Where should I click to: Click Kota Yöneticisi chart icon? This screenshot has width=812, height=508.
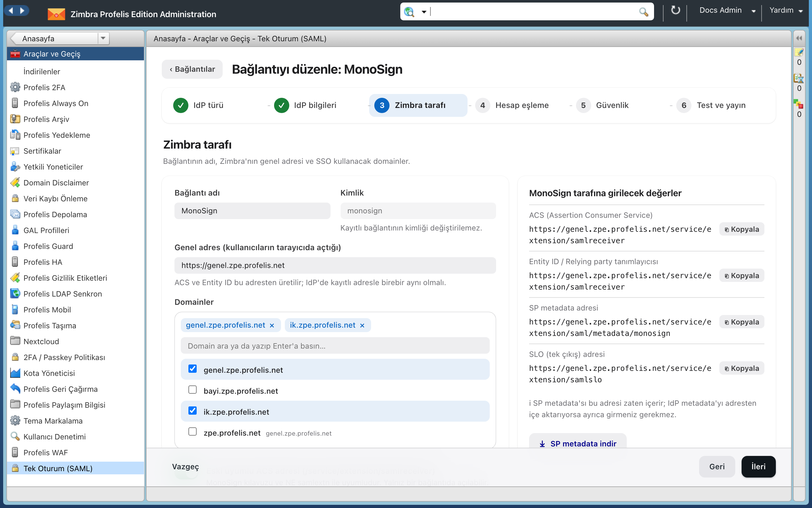15,373
